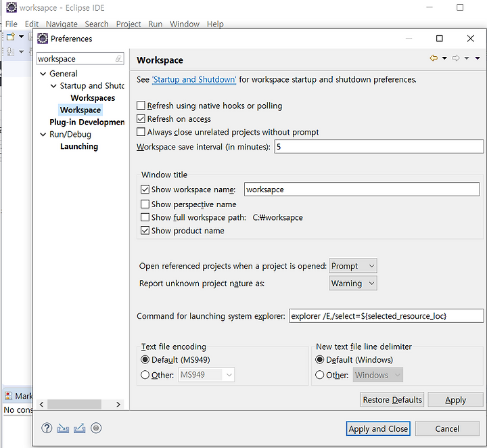Click Apply and Close
487x448 pixels.
point(378,429)
